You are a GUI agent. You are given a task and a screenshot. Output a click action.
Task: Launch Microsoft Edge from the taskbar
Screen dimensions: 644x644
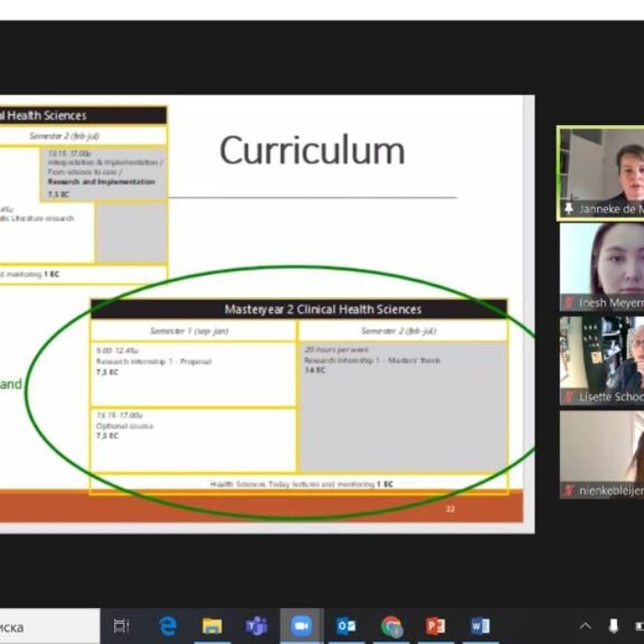[x=167, y=627]
